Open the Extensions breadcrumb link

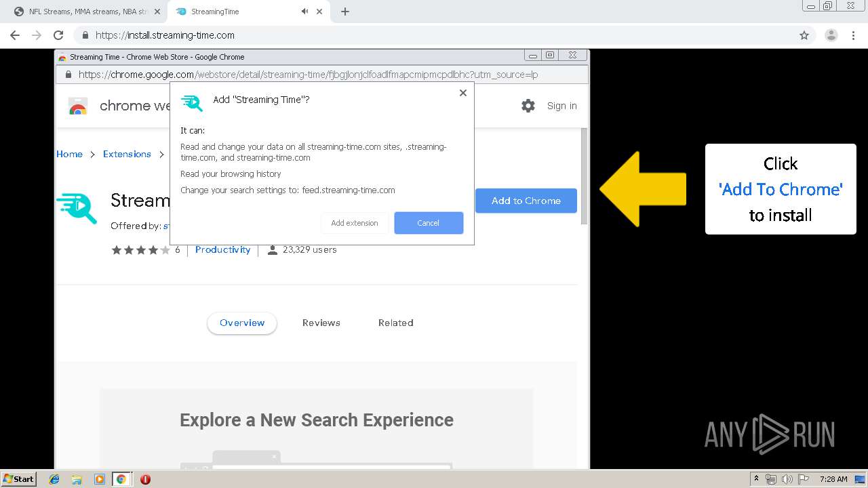[x=127, y=154]
